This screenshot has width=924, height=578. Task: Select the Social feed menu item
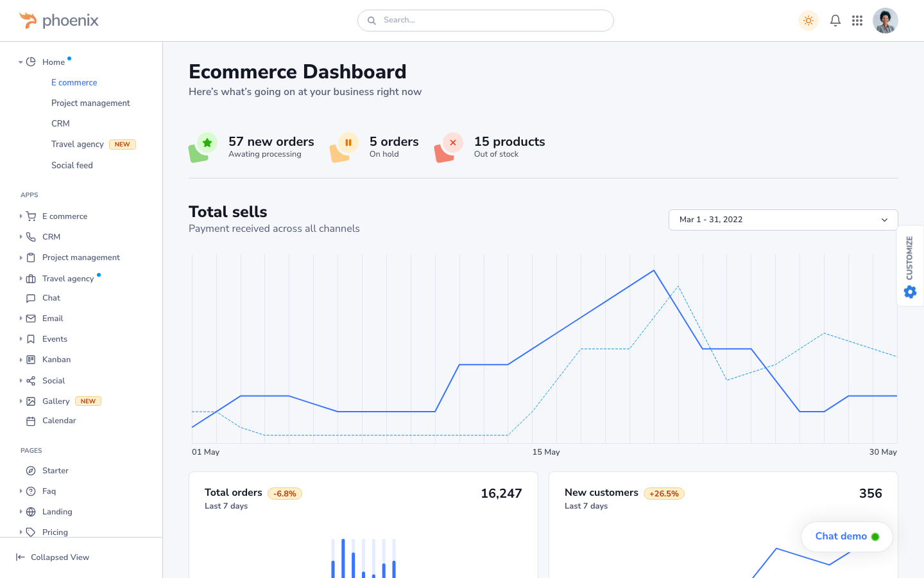[72, 166]
